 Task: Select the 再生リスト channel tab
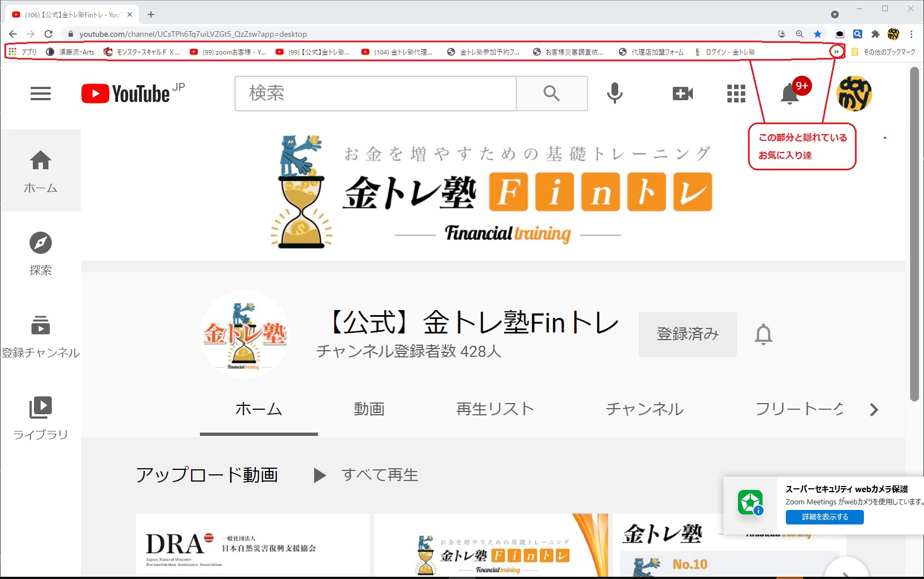coord(495,409)
